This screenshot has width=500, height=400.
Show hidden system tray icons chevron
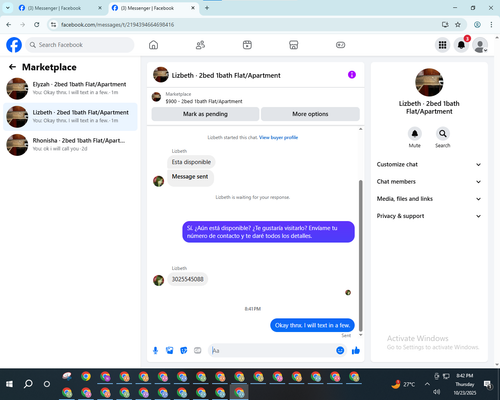click(x=427, y=384)
